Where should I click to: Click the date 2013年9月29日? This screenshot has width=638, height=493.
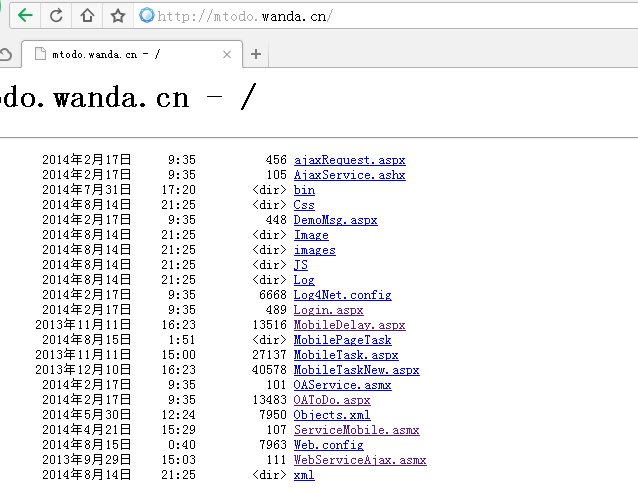coord(87,460)
